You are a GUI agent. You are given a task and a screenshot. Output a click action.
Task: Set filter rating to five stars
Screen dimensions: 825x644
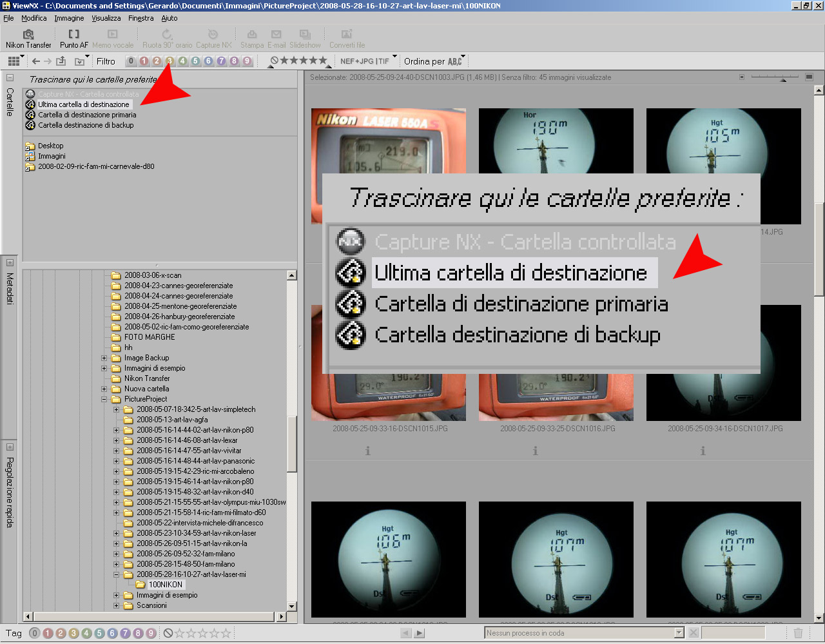(322, 61)
